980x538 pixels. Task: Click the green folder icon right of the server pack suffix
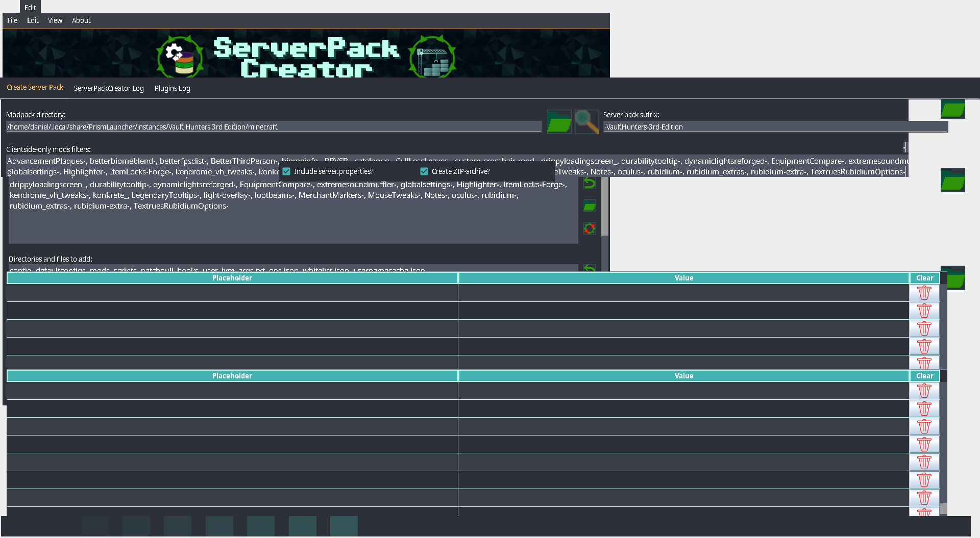click(952, 109)
